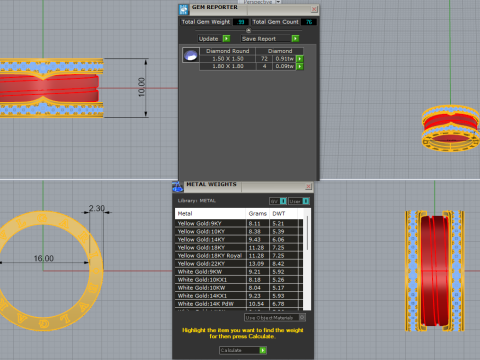
Task: Click the green Update arrow icon
Action: (x=226, y=39)
